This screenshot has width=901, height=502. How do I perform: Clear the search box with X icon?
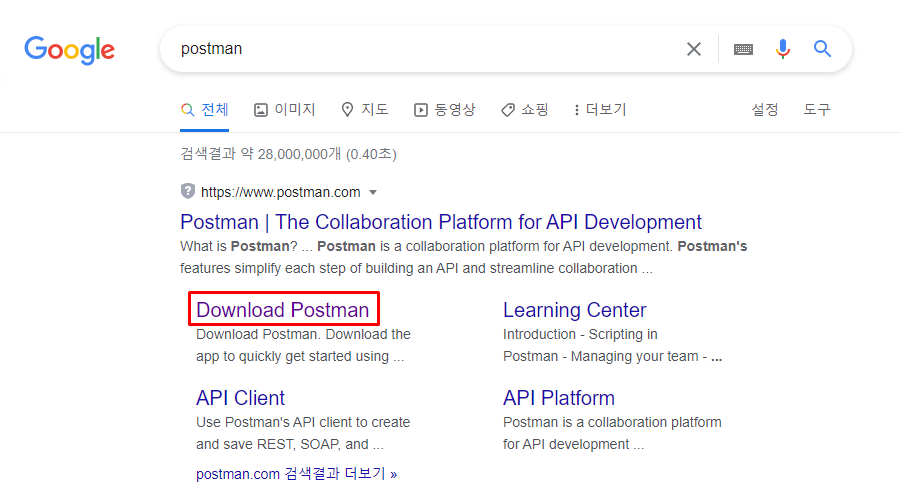(x=694, y=49)
